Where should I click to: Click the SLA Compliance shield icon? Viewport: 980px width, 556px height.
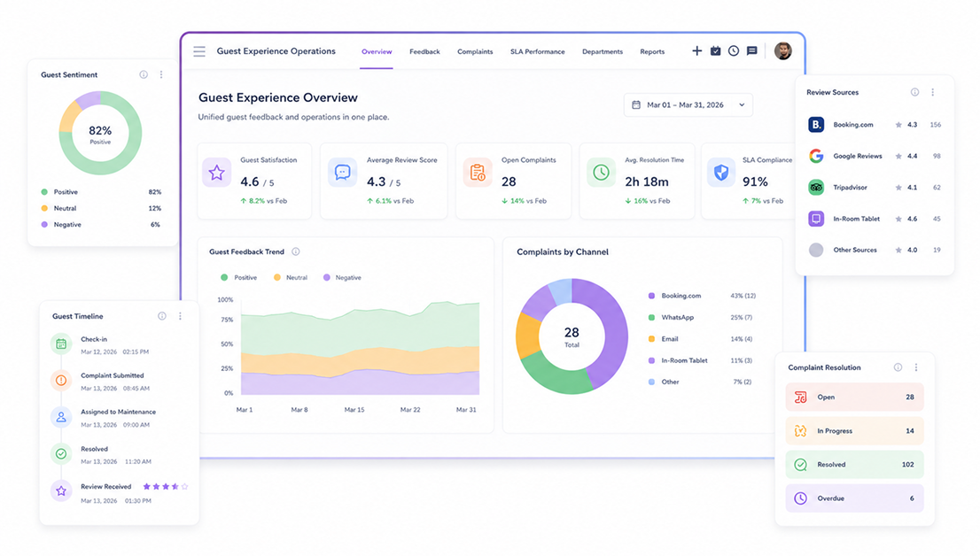(x=721, y=173)
